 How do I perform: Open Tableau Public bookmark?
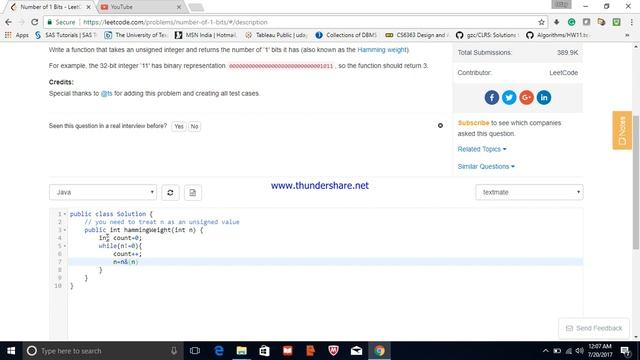coord(276,35)
